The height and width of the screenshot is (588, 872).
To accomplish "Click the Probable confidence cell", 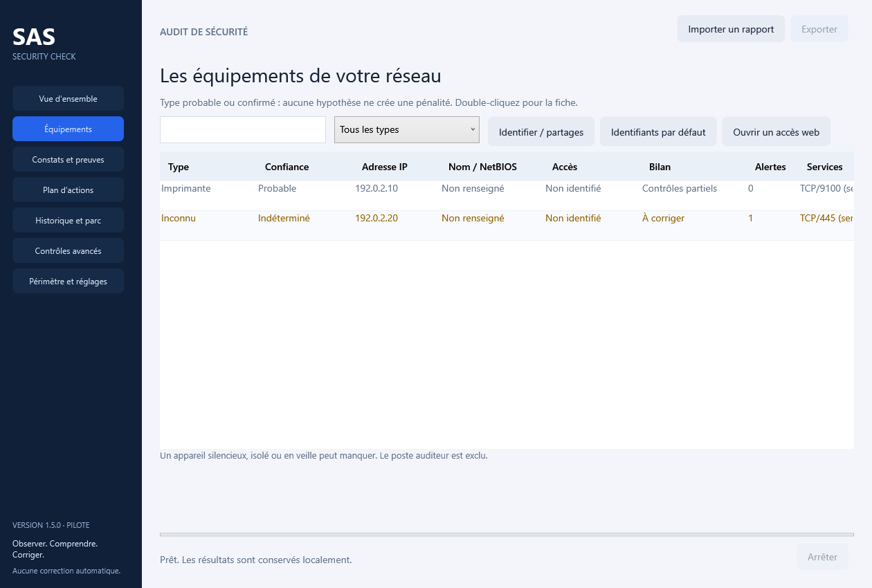I will [x=277, y=188].
